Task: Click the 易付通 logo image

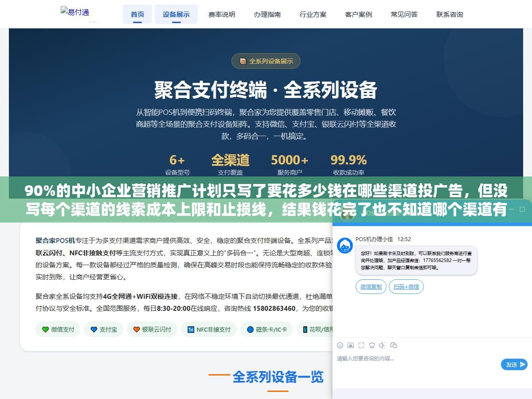Action: (x=75, y=13)
